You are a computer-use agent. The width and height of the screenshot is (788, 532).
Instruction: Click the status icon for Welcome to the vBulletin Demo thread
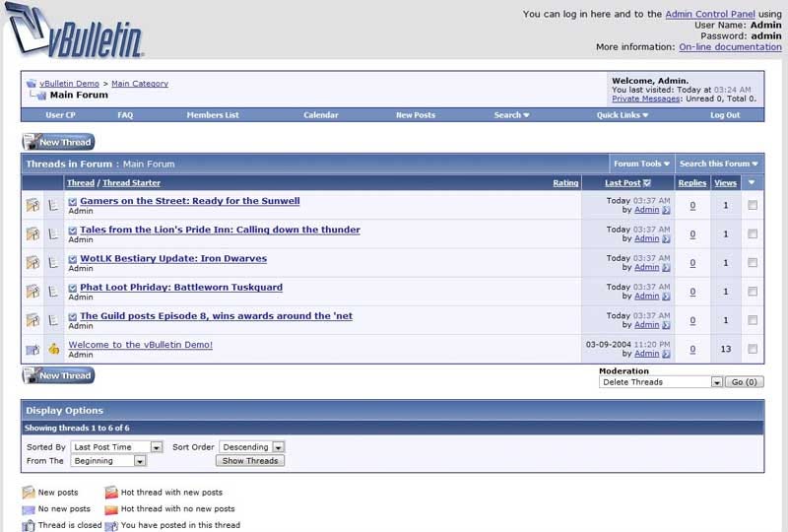[33, 349]
